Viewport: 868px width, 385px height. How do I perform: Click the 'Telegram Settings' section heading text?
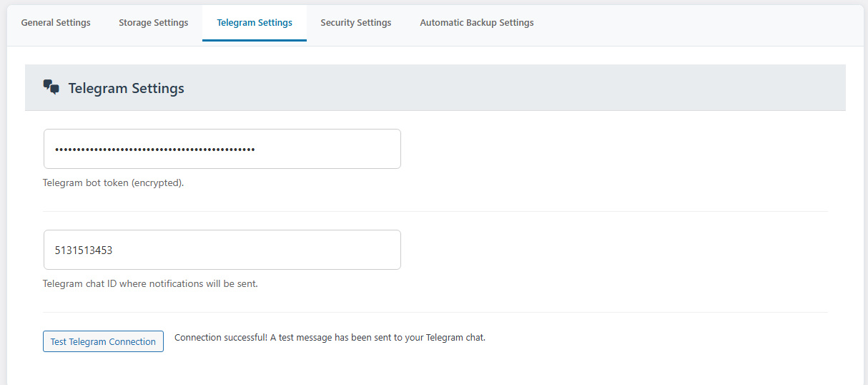(127, 88)
